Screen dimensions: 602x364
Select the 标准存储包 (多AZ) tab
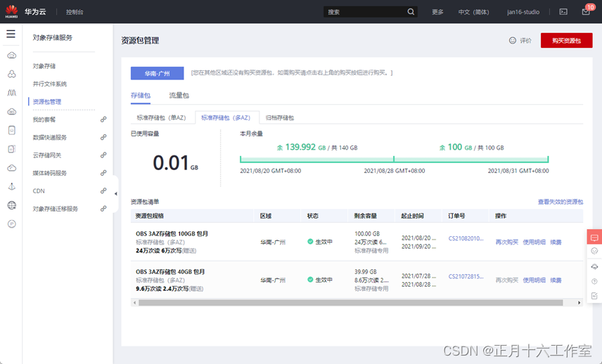[226, 118]
